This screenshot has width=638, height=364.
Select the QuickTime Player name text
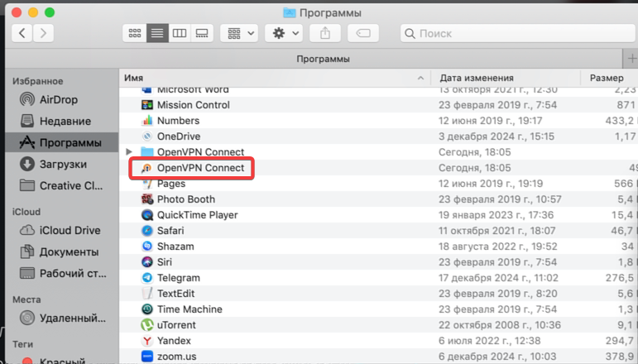(x=197, y=215)
